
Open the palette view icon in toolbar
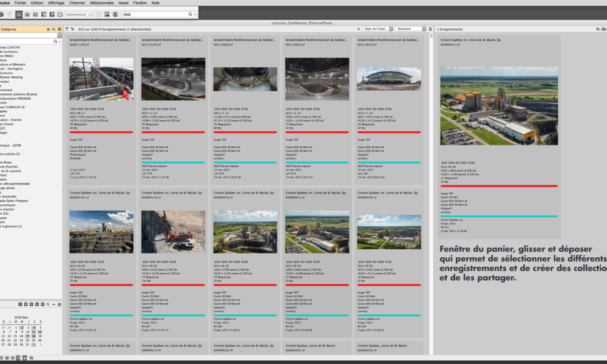click(60, 15)
